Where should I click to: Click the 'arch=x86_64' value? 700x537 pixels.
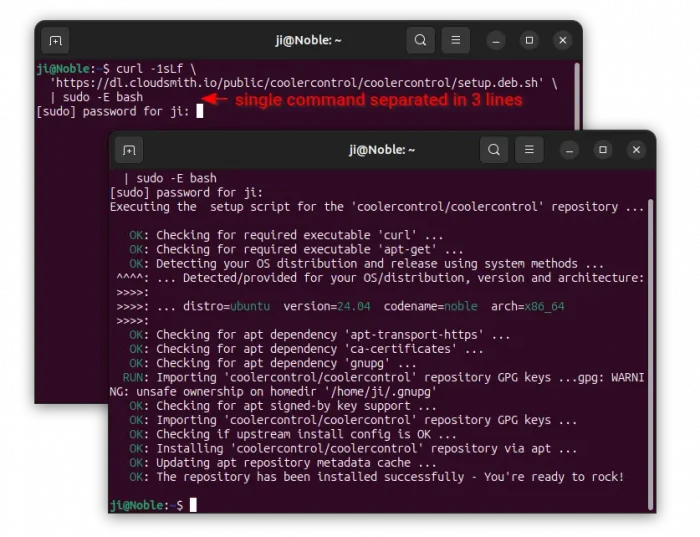(x=528, y=307)
